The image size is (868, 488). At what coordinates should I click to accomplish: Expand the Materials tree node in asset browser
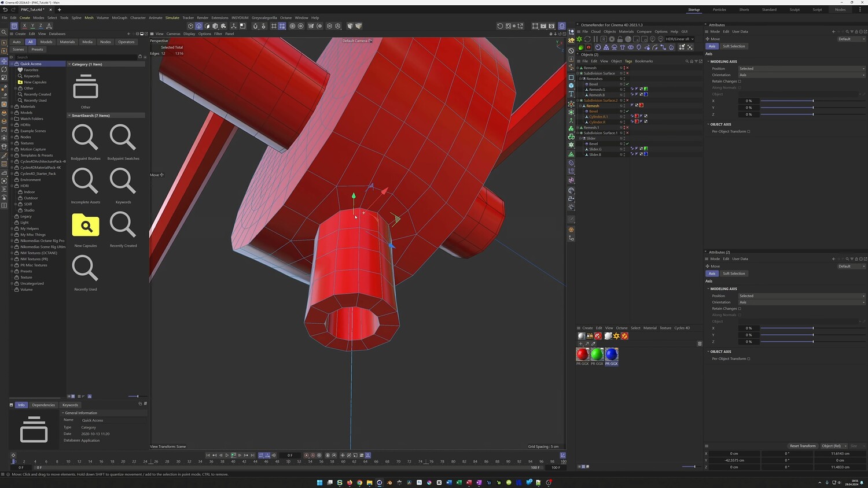click(x=12, y=106)
